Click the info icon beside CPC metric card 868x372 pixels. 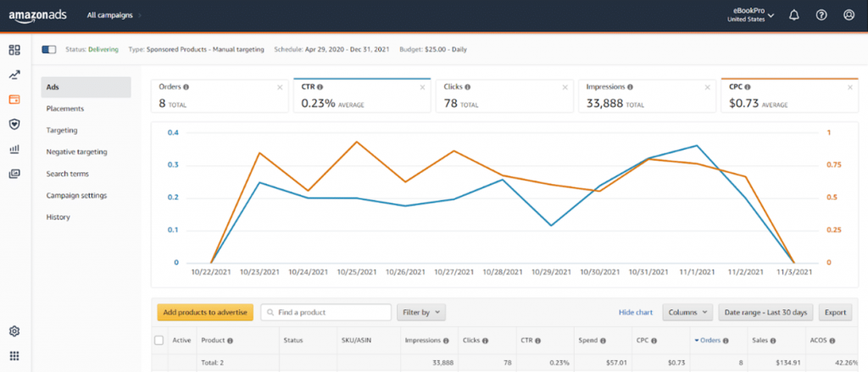pos(748,87)
